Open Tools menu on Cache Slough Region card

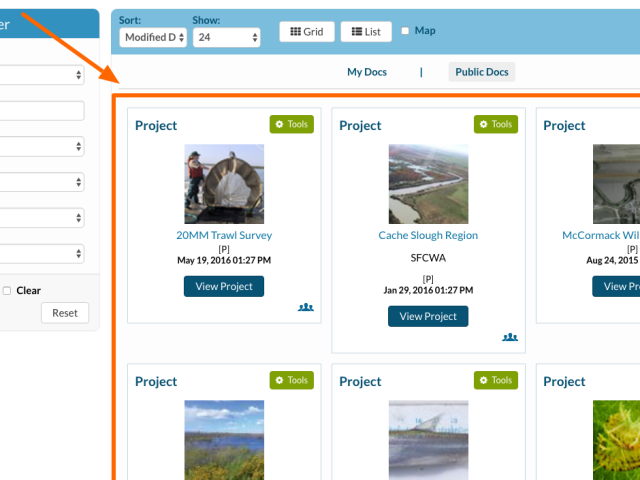pos(495,125)
